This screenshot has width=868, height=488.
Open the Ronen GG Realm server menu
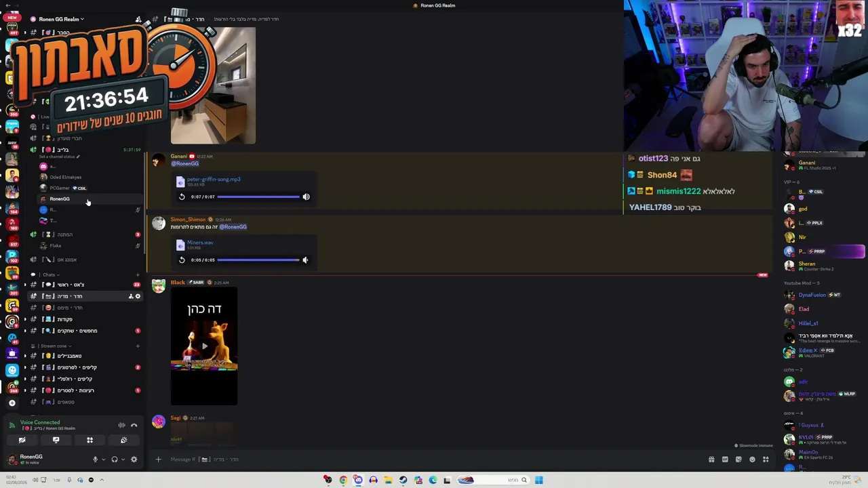tap(62, 19)
